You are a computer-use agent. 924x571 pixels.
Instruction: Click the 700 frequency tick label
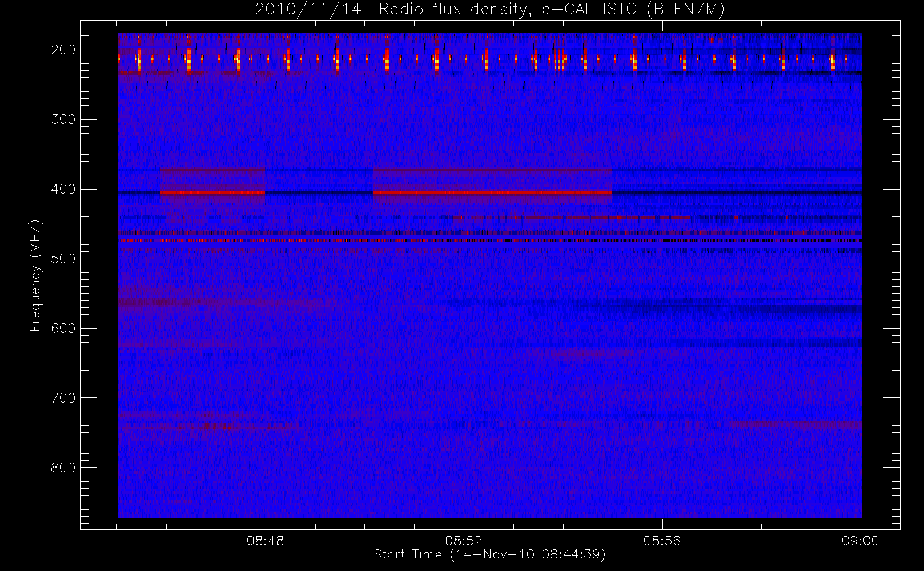click(x=63, y=398)
